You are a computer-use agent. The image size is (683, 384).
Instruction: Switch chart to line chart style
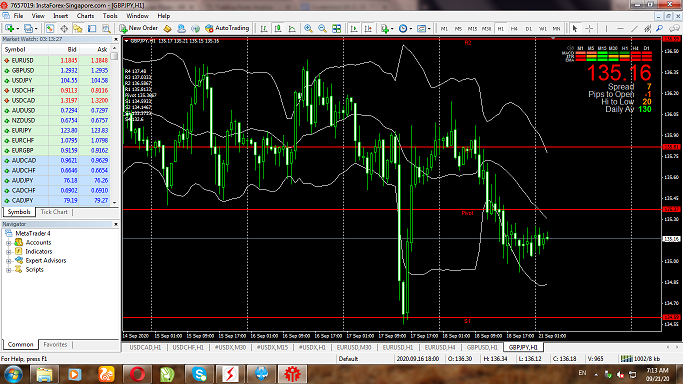click(x=292, y=28)
